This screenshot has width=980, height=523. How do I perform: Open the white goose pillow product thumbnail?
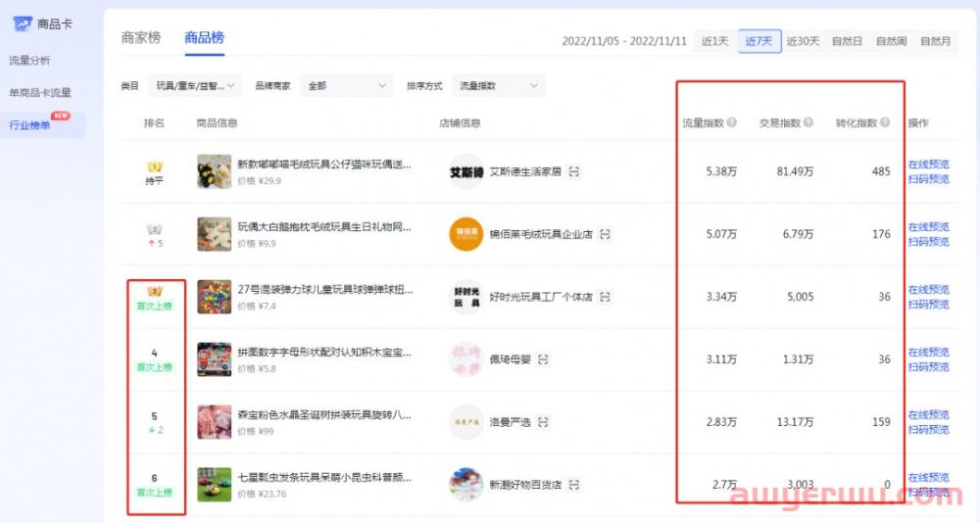pos(215,234)
